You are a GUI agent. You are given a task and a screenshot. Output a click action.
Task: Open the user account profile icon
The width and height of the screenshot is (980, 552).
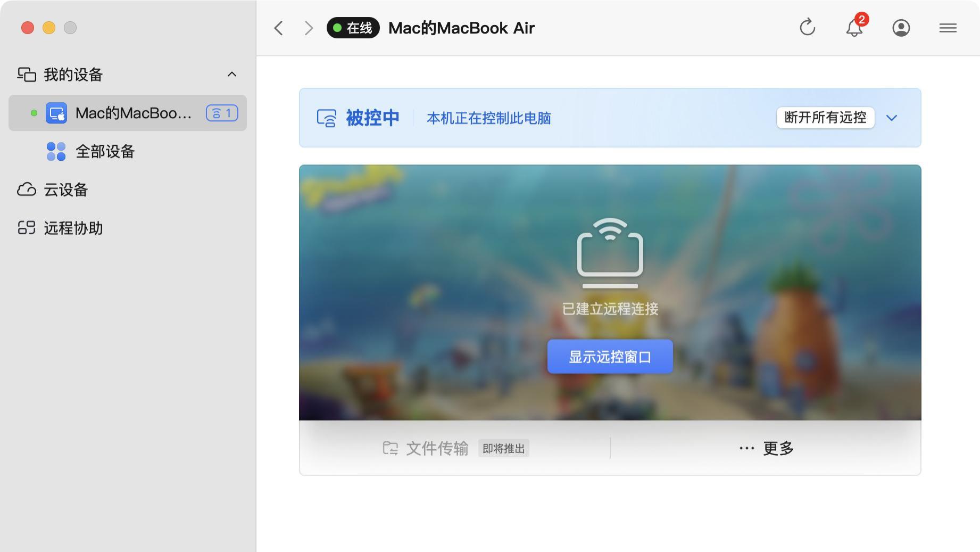pos(901,28)
